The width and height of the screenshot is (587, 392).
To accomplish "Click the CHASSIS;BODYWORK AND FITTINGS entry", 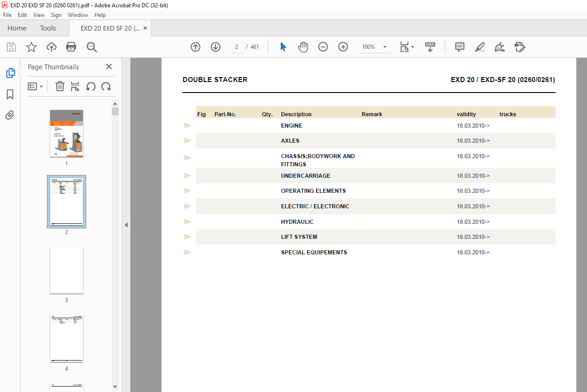I will pyautogui.click(x=318, y=160).
